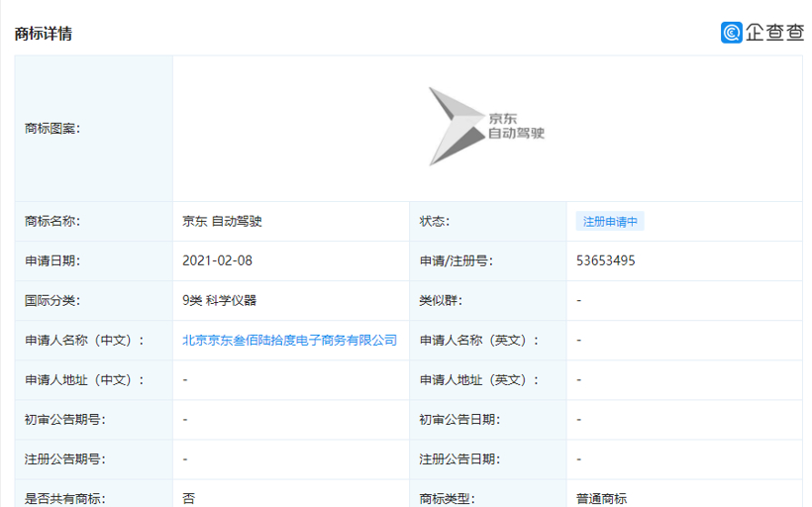Click the 初审公告期号 label

64,420
